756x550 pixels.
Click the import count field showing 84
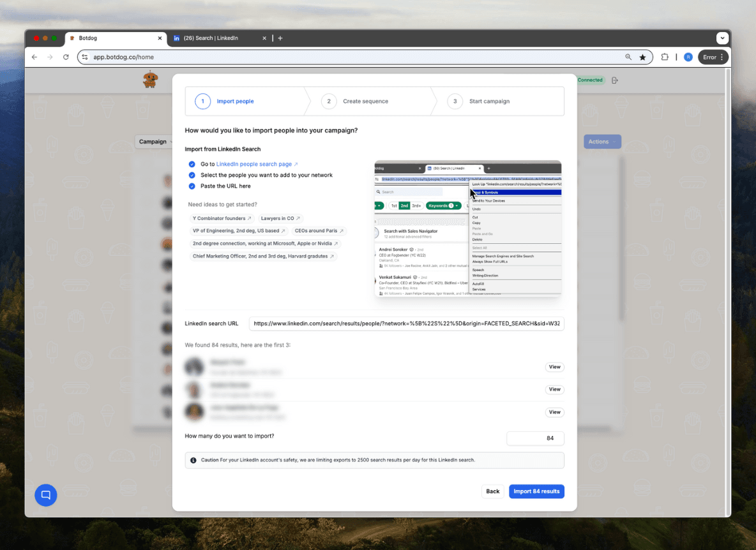pos(535,438)
